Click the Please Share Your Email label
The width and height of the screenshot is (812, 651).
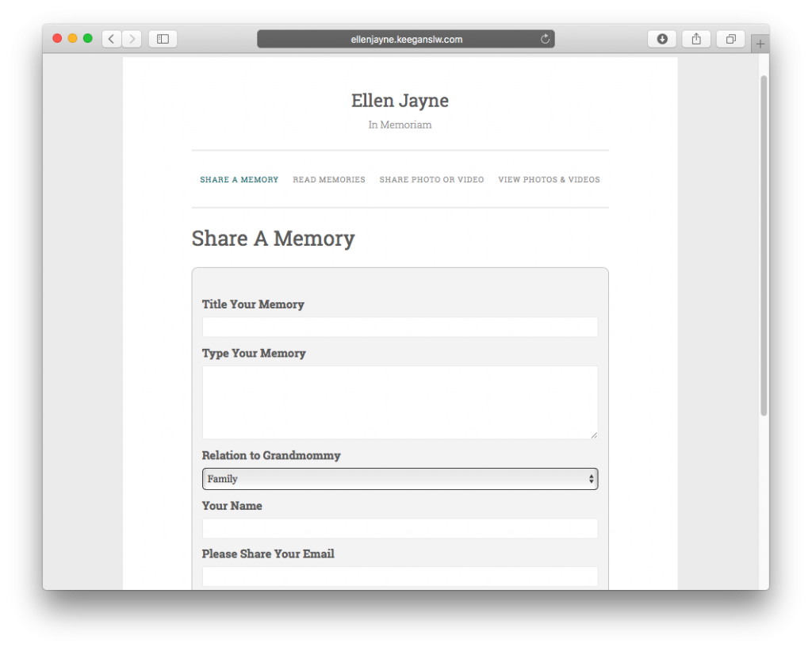[x=268, y=553]
